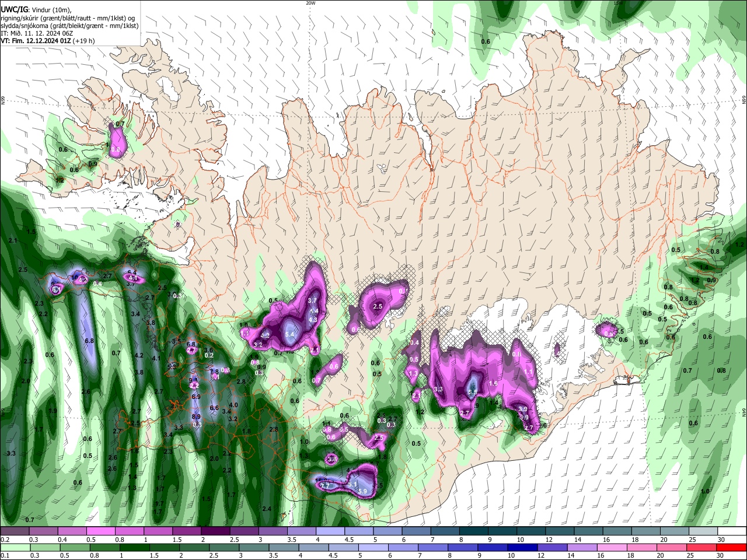Click the '3.7' snowfall value on the map

click(x=312, y=300)
